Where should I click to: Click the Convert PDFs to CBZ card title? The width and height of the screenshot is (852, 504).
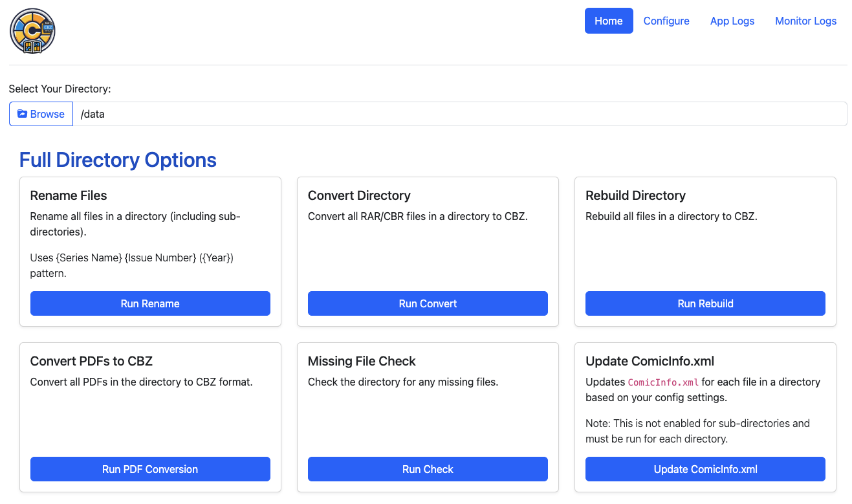coord(91,361)
